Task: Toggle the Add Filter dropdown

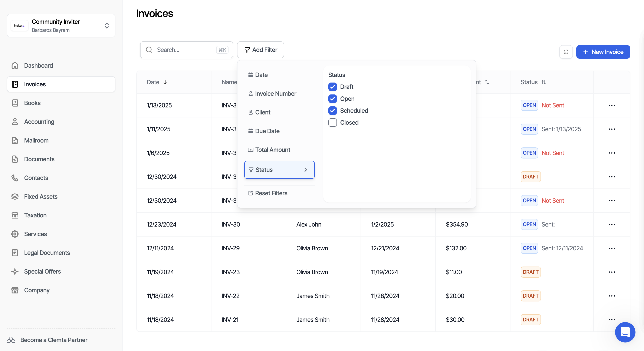Action: pos(260,50)
